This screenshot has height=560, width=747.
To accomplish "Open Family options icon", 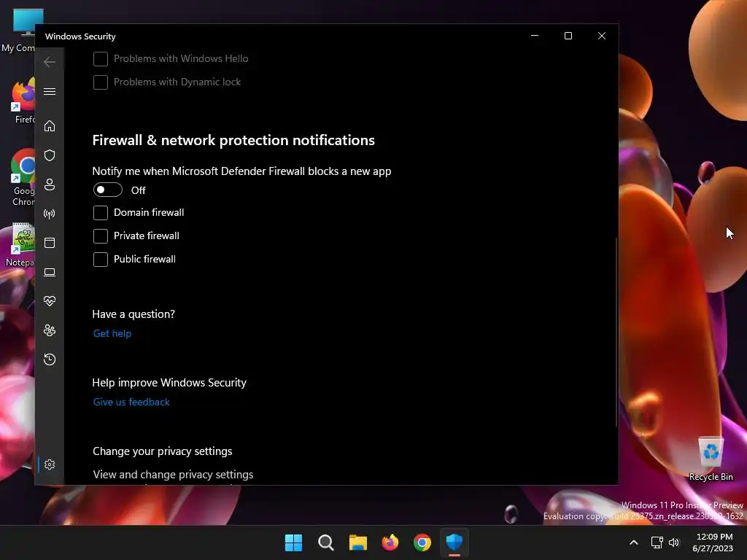I will coord(50,330).
